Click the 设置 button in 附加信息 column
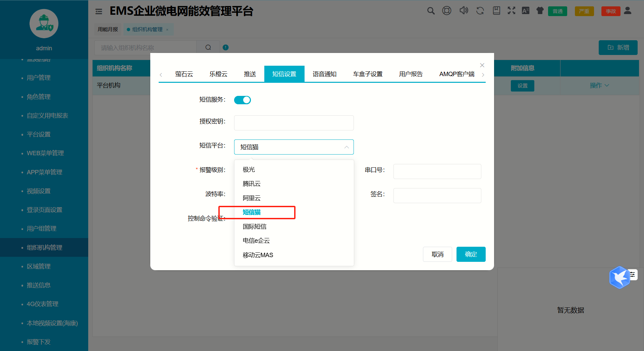The height and width of the screenshot is (351, 644). coord(522,86)
